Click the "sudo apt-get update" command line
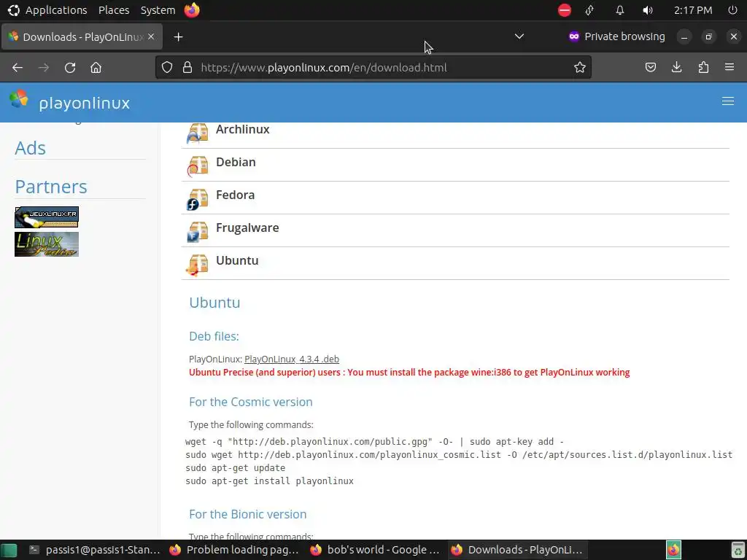This screenshot has height=560, width=747. coord(236,467)
